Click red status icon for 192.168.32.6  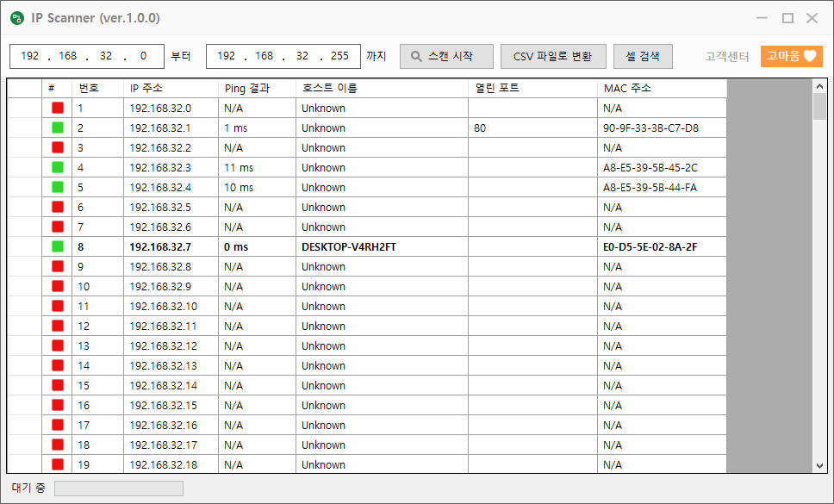58,227
